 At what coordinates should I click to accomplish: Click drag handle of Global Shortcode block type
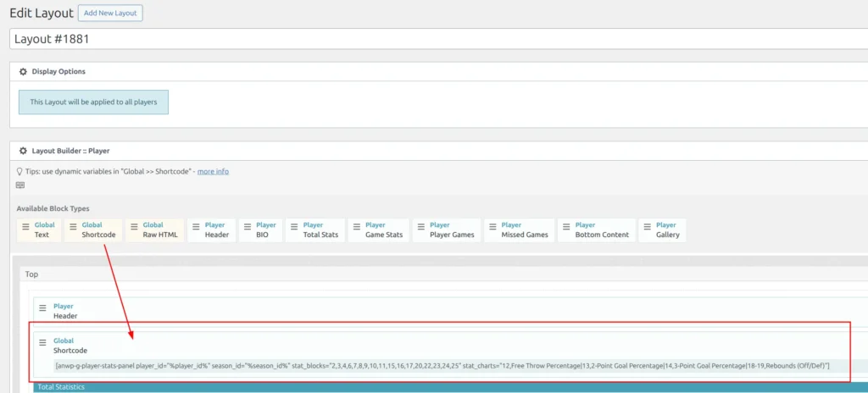[x=73, y=227]
